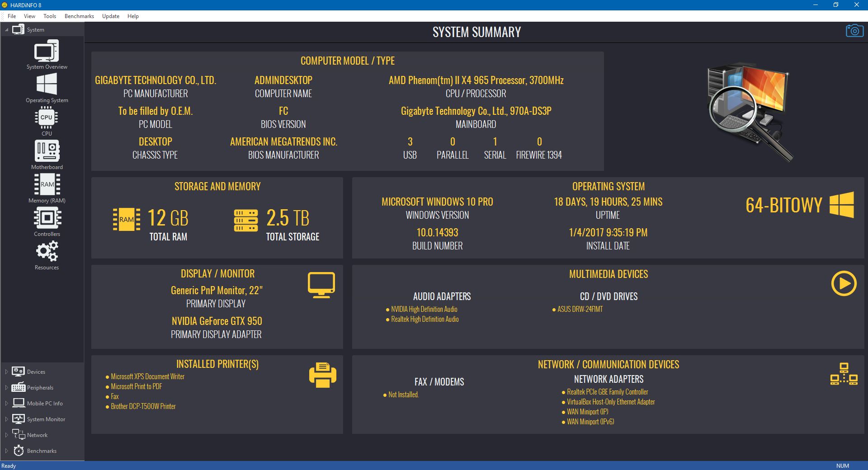Select the System Monitor label
Viewport: 868px width, 470px height.
46,419
